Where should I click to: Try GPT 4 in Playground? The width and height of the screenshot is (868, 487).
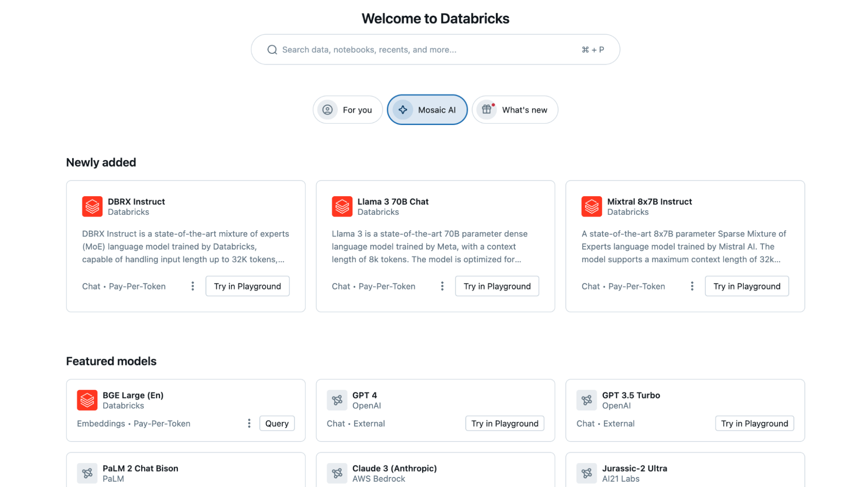pyautogui.click(x=505, y=424)
